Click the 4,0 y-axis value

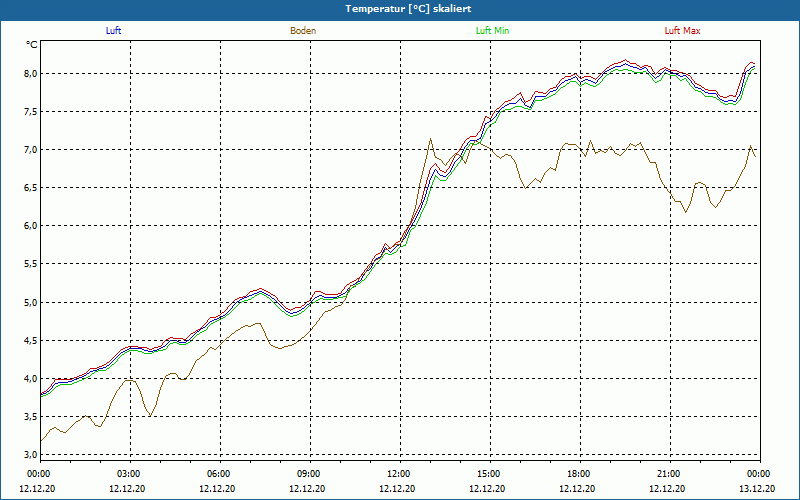(x=32, y=379)
